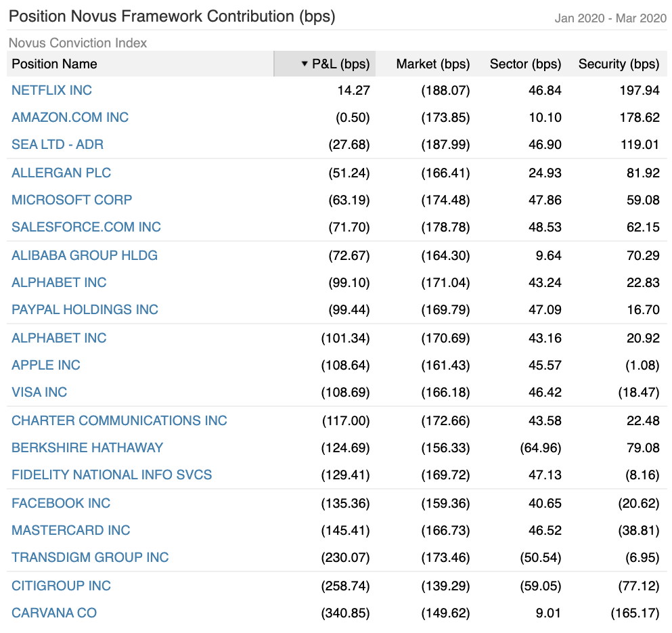Select Alibaba sector value '9.64'
Viewport: 672px width, 633px height.
click(549, 256)
